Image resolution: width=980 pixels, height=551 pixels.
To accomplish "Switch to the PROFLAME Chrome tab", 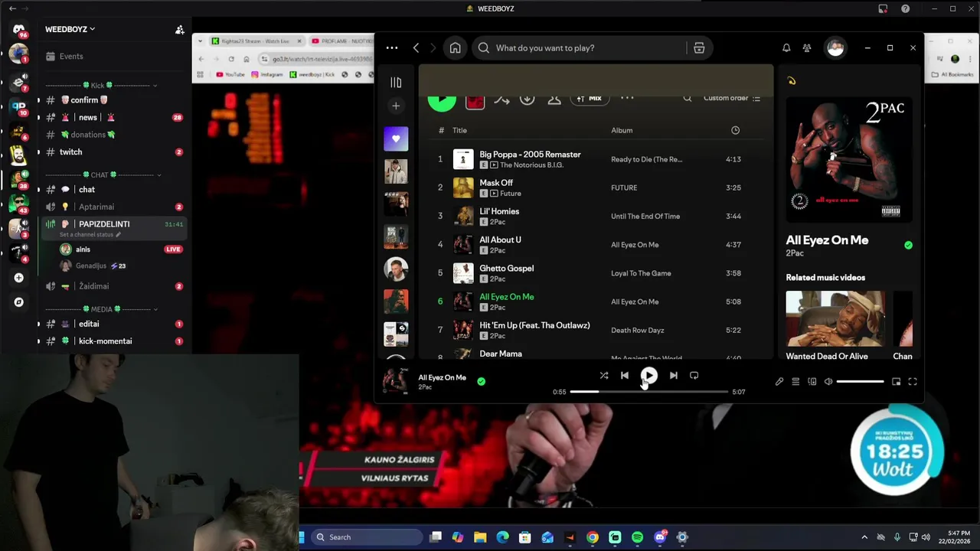I will pos(343,41).
